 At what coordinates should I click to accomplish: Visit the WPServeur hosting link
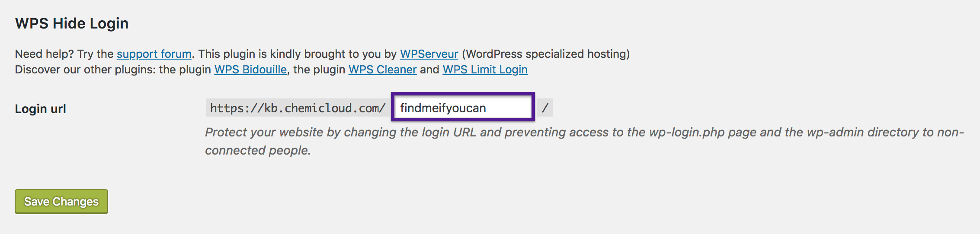tap(429, 54)
